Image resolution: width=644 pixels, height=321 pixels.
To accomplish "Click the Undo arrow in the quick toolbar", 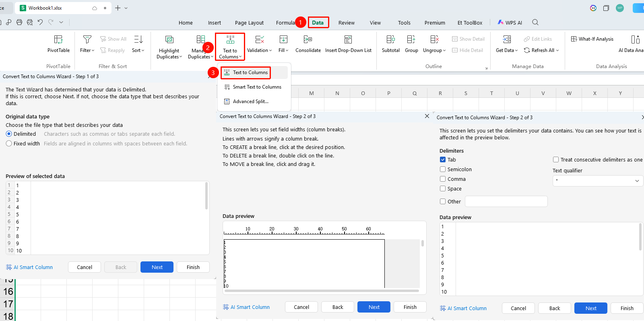I will pos(40,23).
